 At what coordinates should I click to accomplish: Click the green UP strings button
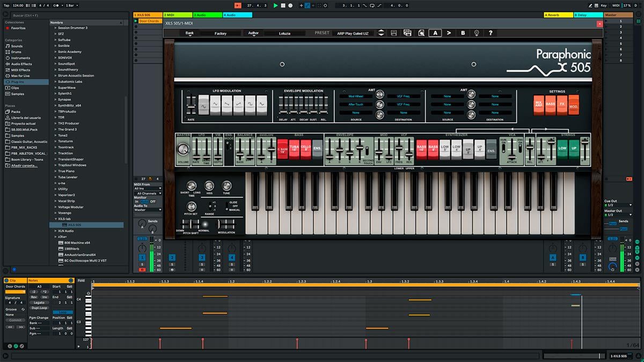coord(574,149)
